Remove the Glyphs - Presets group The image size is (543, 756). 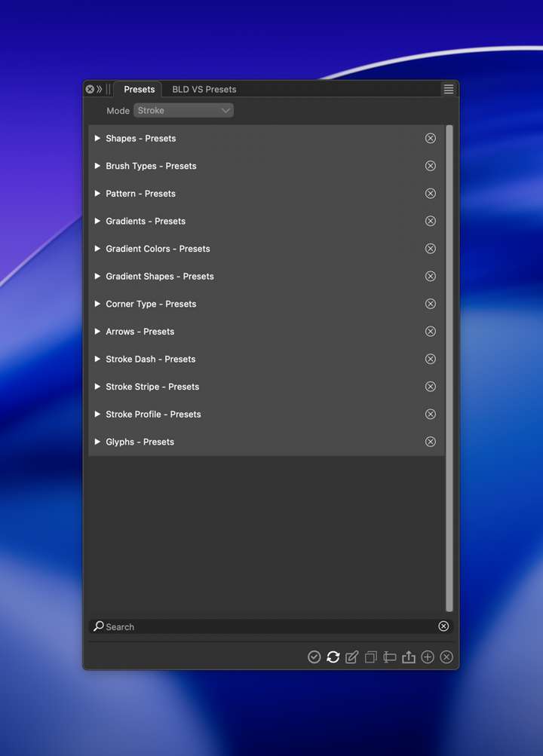pyautogui.click(x=431, y=442)
